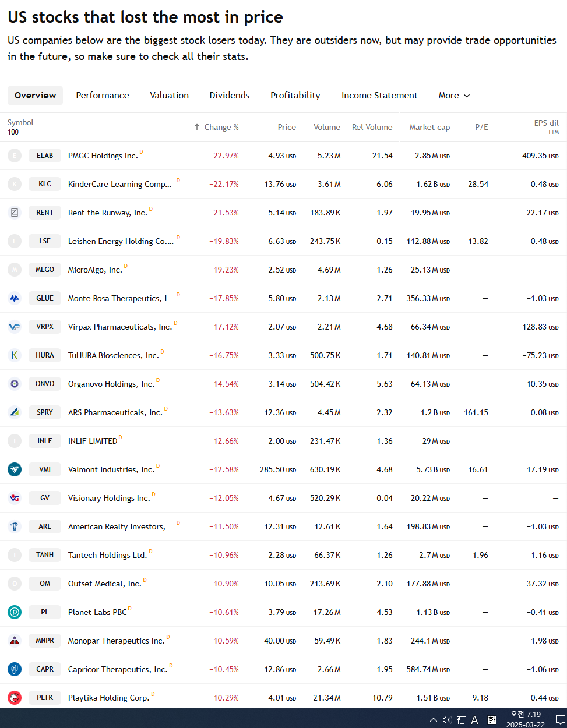Click the VMI Valmont logo icon

[15, 469]
